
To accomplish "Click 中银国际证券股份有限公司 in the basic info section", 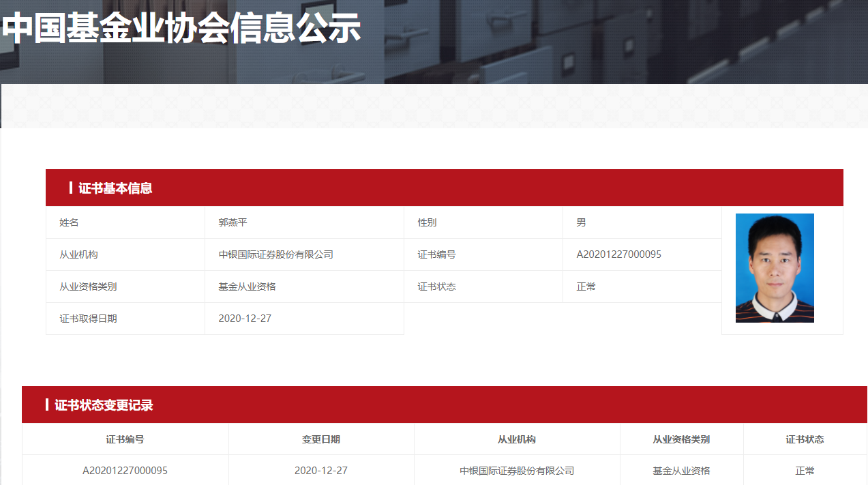I will click(x=275, y=254).
